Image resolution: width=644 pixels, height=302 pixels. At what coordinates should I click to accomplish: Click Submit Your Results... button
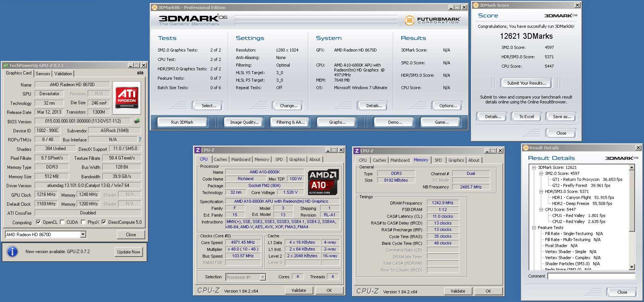(x=526, y=83)
